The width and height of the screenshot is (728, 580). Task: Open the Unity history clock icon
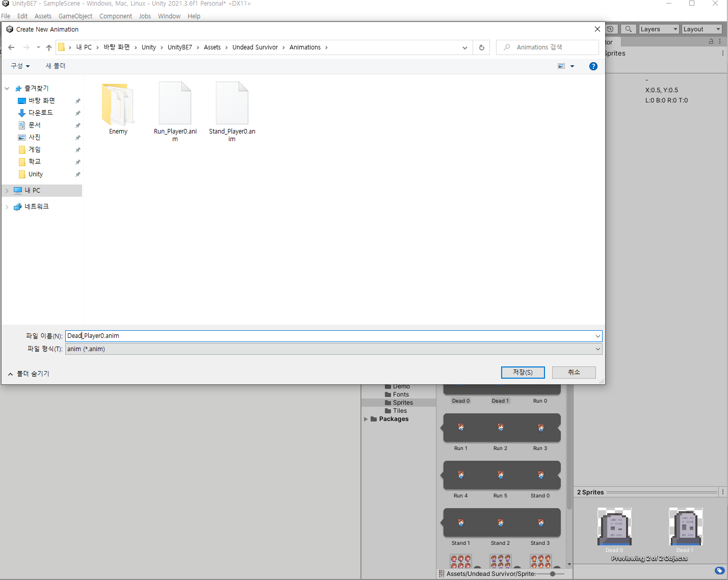(x=611, y=29)
